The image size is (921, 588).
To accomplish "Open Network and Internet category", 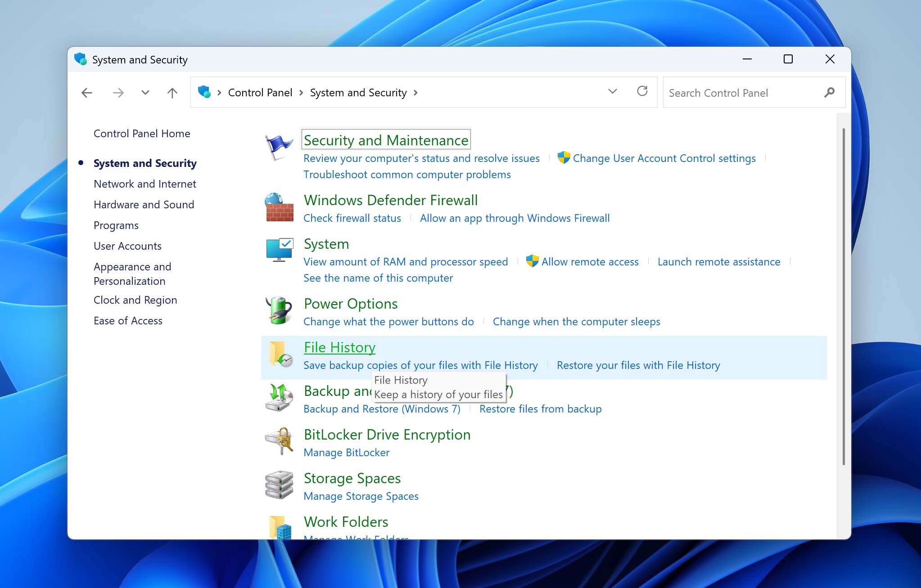I will [145, 184].
